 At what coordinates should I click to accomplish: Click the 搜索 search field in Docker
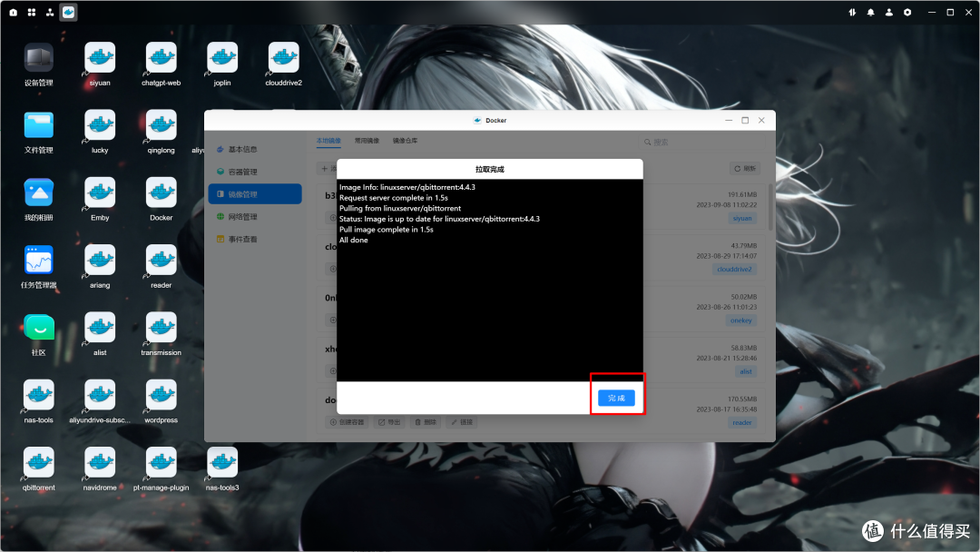[700, 142]
